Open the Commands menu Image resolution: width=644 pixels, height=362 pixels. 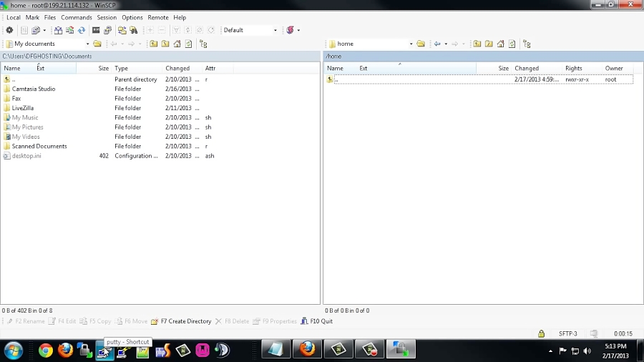coord(77,17)
